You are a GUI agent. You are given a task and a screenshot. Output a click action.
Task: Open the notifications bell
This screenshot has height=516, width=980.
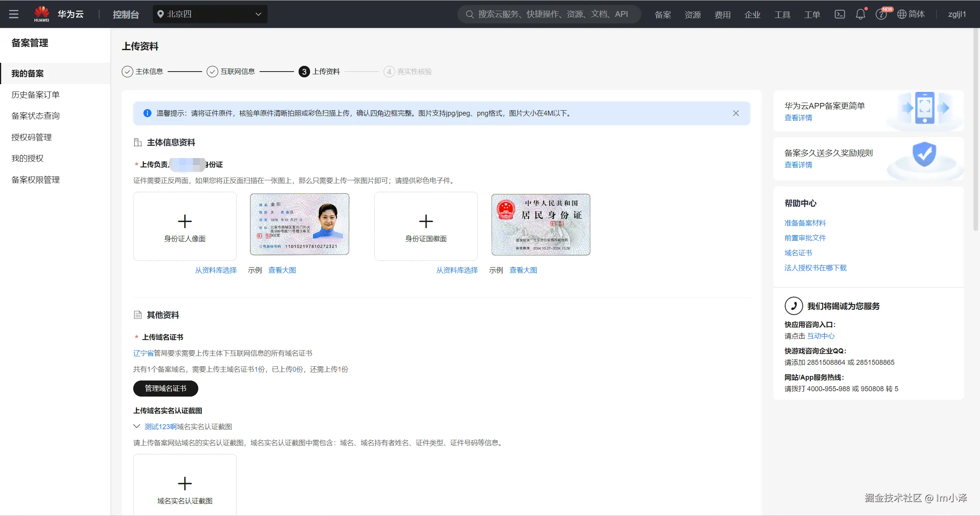[x=860, y=14]
